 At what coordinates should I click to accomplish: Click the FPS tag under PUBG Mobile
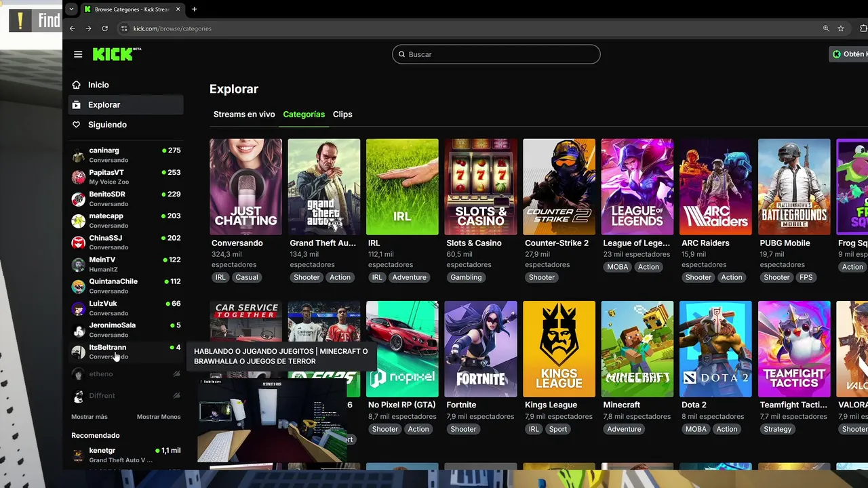[x=806, y=277]
